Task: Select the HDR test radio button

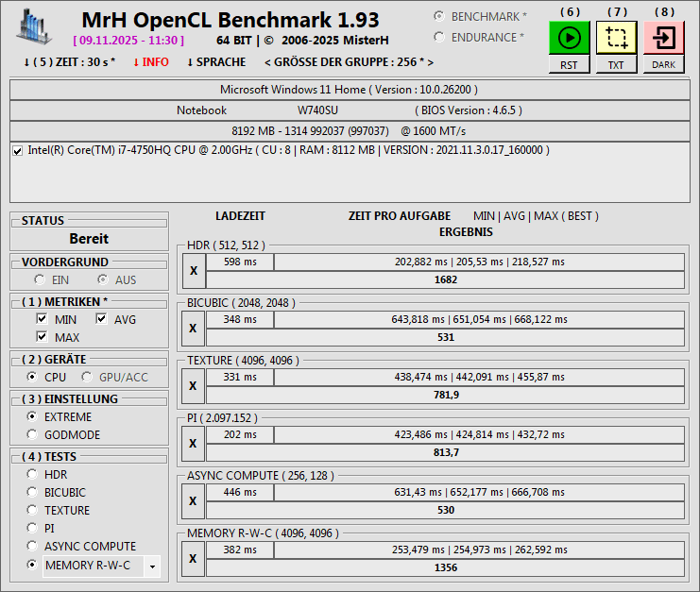Action: (x=32, y=474)
